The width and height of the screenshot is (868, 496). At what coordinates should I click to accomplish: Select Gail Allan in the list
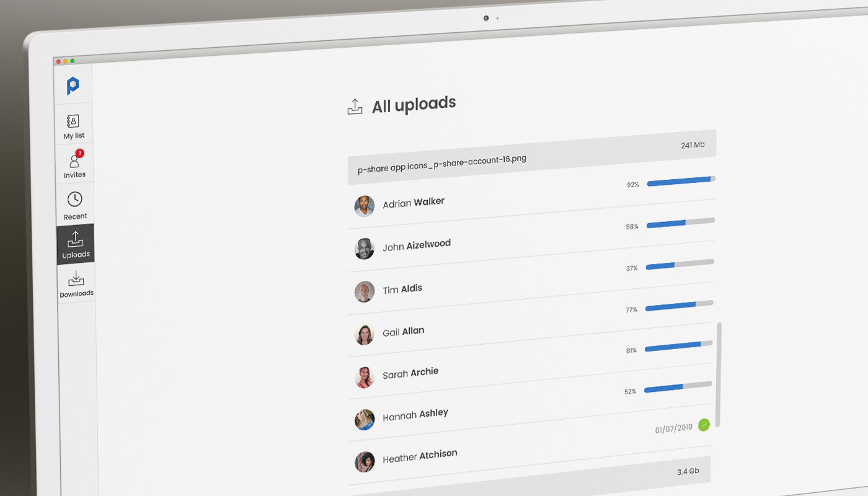403,332
